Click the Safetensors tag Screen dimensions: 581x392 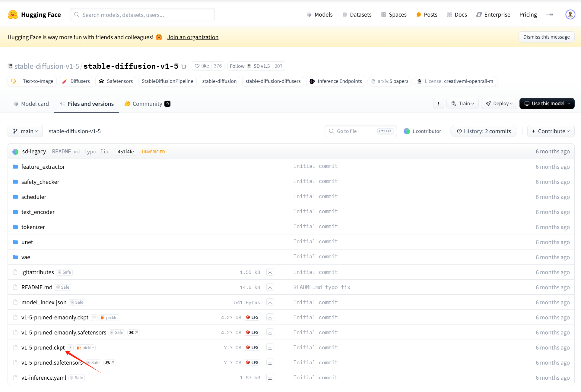pyautogui.click(x=116, y=81)
